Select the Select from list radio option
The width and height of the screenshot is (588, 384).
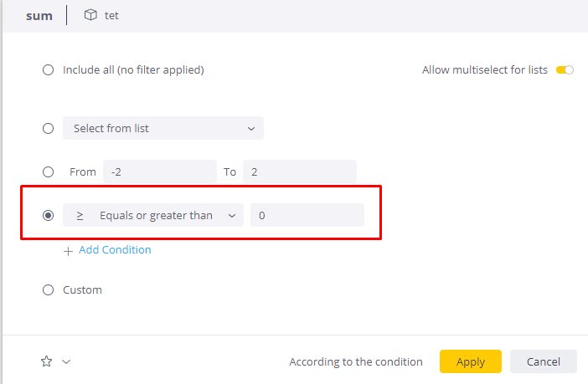(x=49, y=128)
